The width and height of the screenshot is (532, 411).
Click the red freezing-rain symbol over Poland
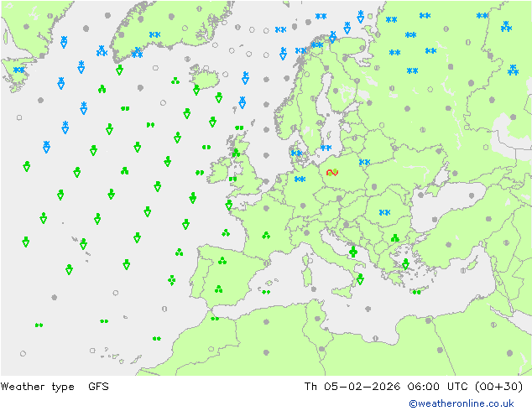coord(332,173)
